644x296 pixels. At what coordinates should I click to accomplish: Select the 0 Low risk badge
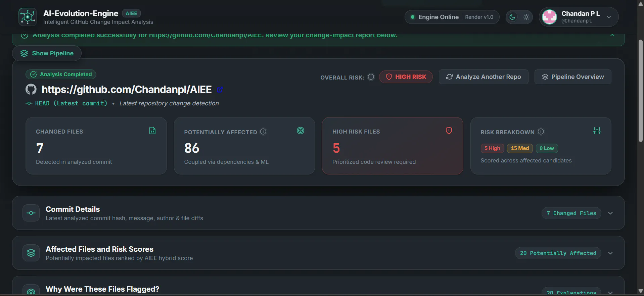click(547, 148)
